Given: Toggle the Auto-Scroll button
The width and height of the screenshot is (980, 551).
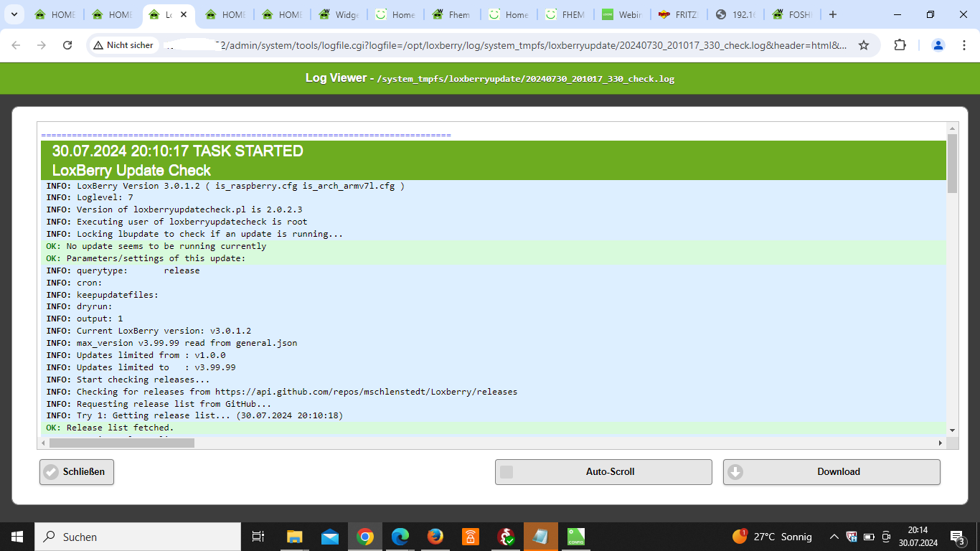Looking at the screenshot, I should click(x=603, y=471).
